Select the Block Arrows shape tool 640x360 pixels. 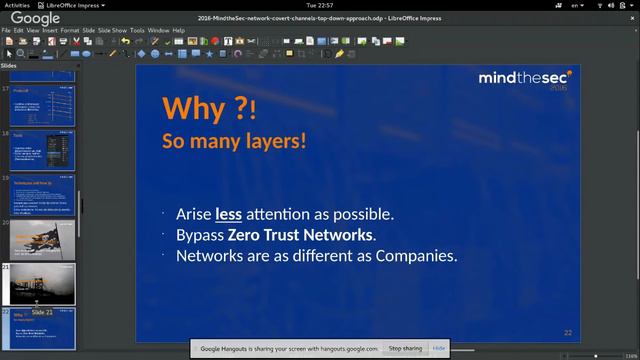169,54
